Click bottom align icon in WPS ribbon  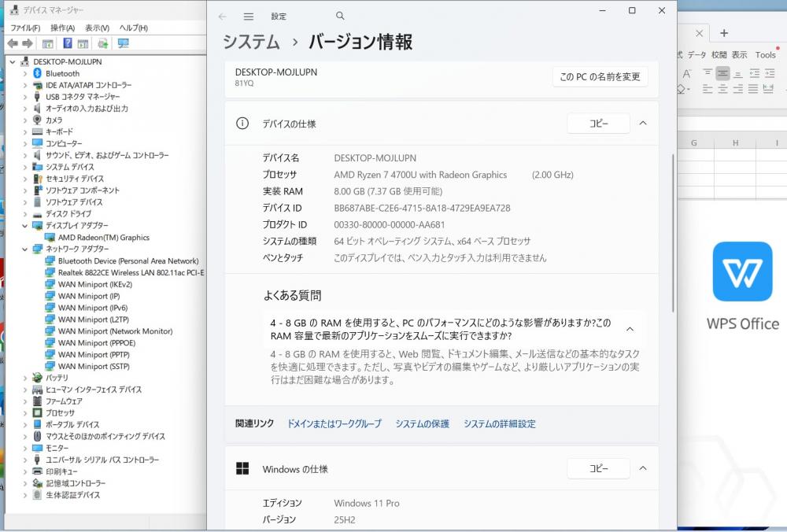(x=738, y=73)
